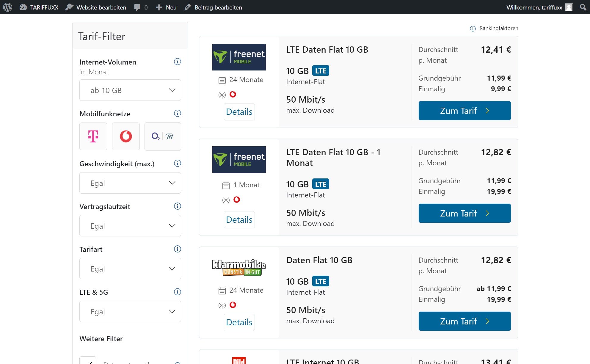The height and width of the screenshot is (364, 590).
Task: Open the WordPress logo menu
Action: point(7,7)
